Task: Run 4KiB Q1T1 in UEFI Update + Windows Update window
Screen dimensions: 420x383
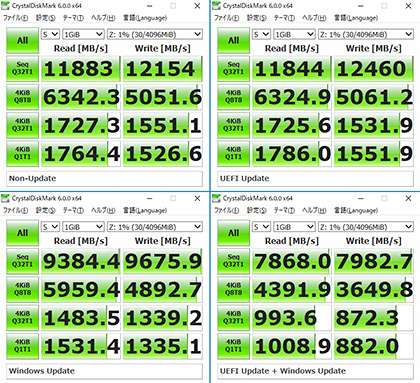Action: [233, 346]
